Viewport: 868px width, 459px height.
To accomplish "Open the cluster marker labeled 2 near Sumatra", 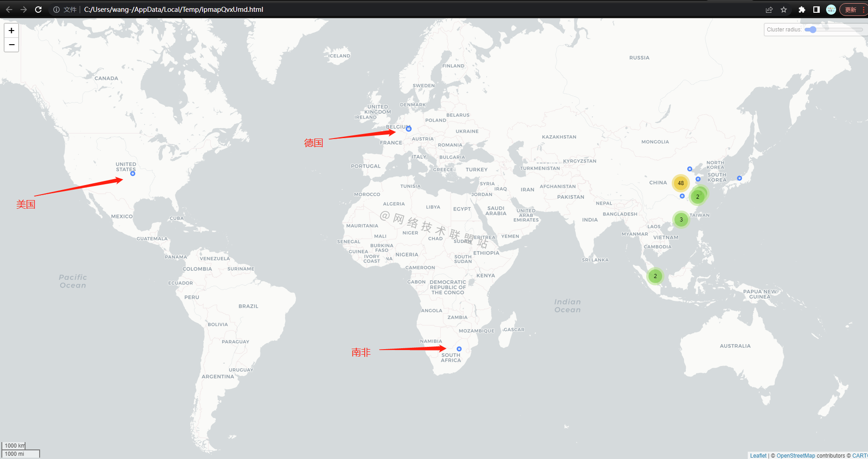I will tap(655, 276).
